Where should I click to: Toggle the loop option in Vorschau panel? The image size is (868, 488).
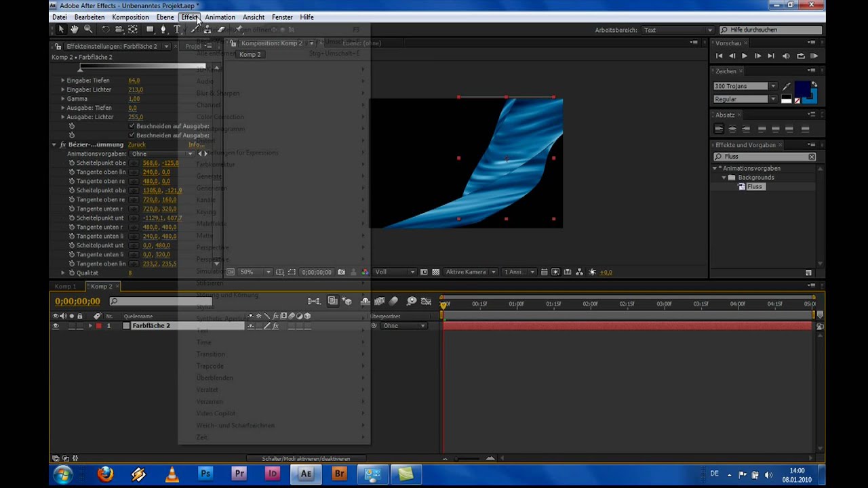[801, 56]
